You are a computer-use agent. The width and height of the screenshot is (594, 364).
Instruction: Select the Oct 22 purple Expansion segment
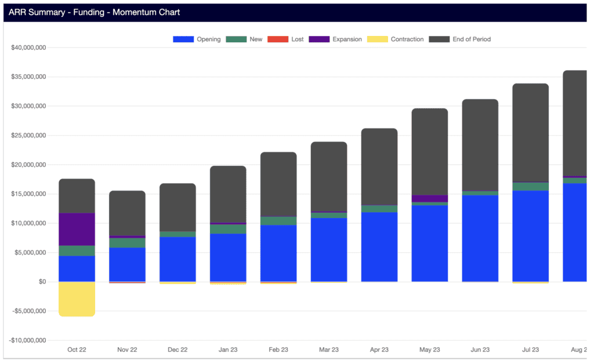77,230
